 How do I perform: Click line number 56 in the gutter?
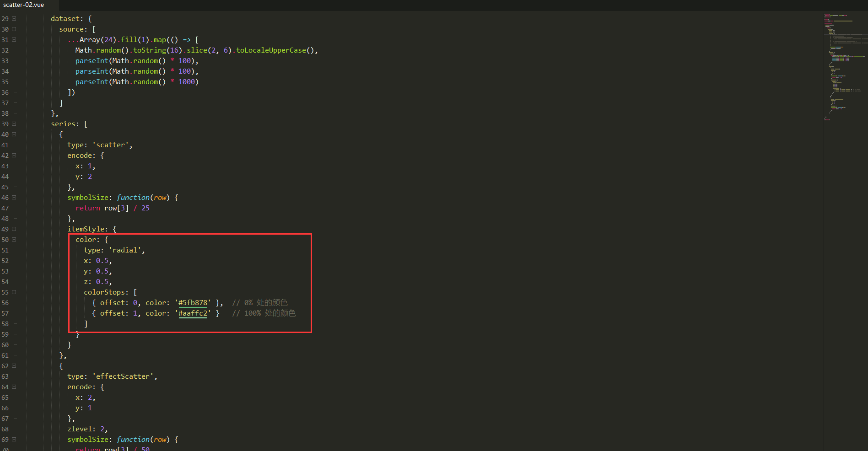point(5,303)
